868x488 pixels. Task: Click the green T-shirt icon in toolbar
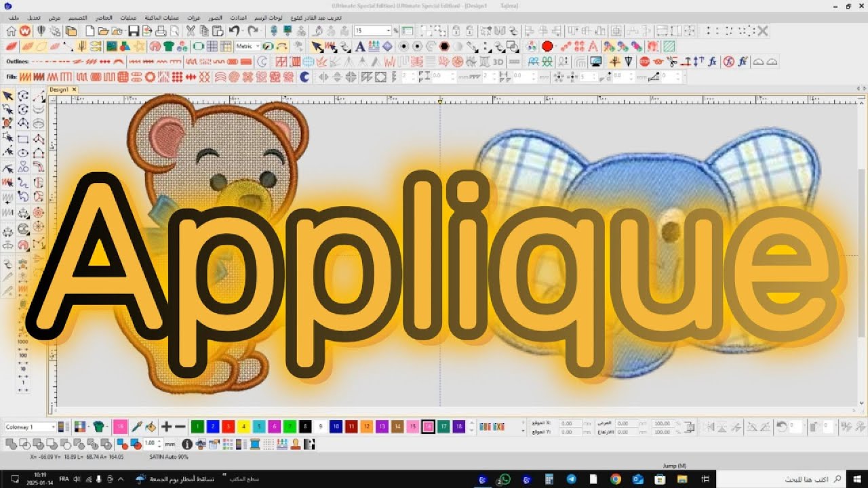click(167, 46)
